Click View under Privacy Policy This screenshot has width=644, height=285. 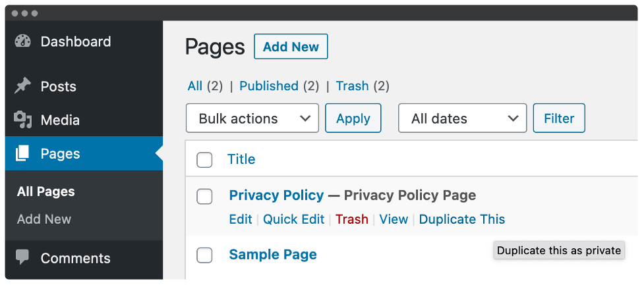pos(394,219)
